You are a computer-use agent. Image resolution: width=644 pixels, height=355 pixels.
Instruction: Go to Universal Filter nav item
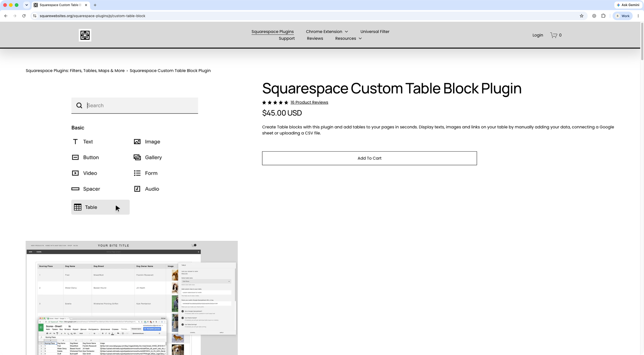375,31
